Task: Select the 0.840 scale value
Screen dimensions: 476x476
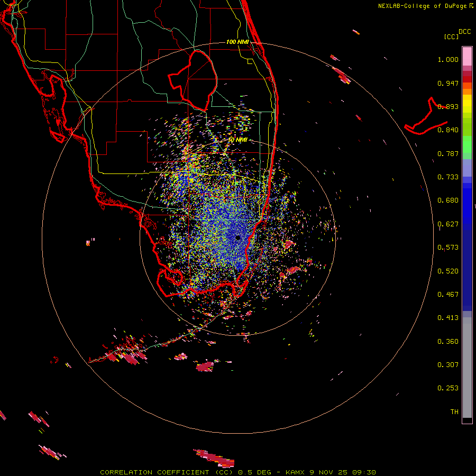Action: pyautogui.click(x=448, y=130)
